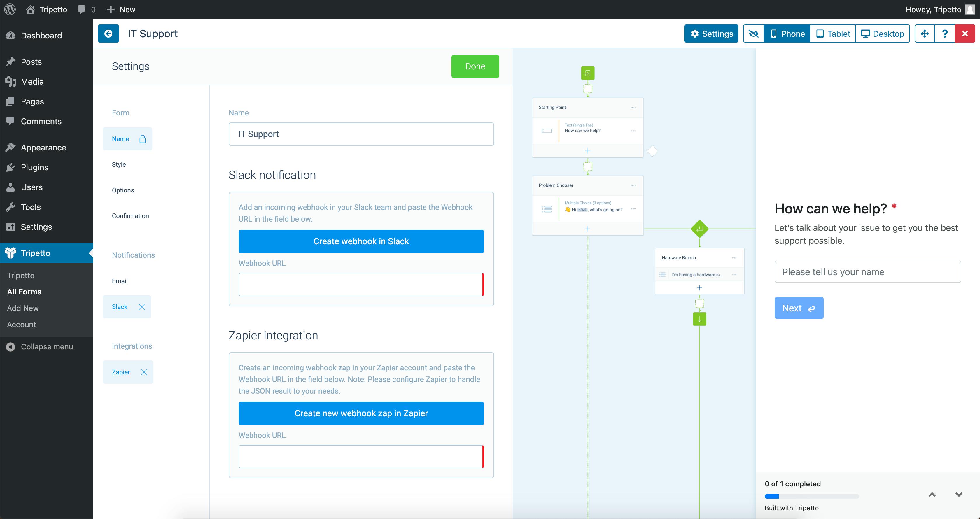The height and width of the screenshot is (519, 980).
Task: Click the green Done button
Action: click(x=475, y=66)
